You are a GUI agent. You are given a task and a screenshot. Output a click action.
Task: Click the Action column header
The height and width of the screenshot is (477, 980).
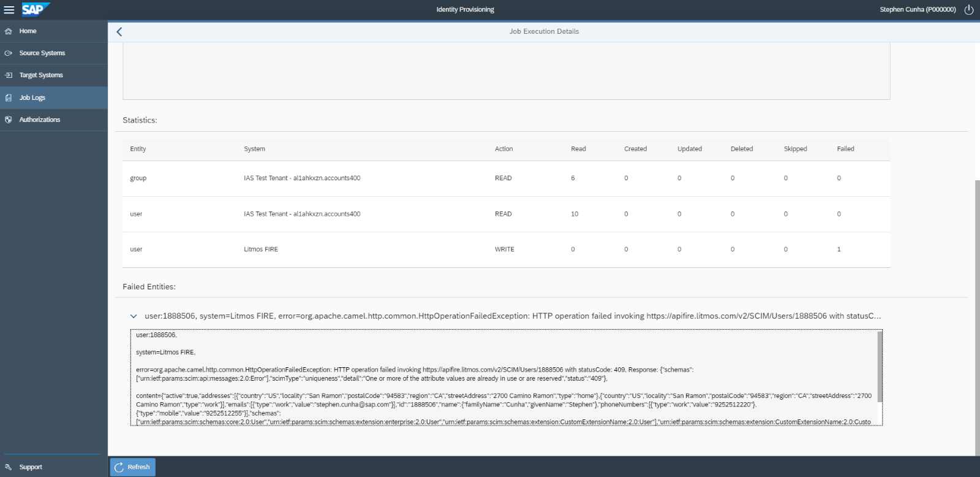pos(504,149)
